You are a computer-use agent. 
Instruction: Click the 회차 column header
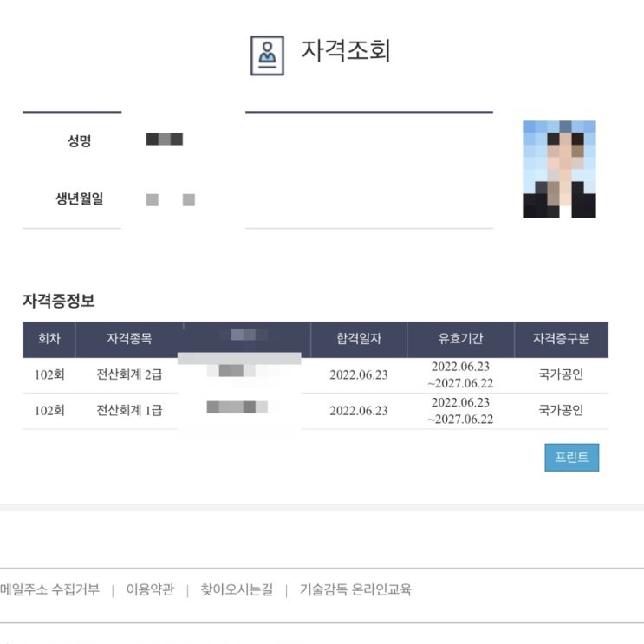[49, 339]
